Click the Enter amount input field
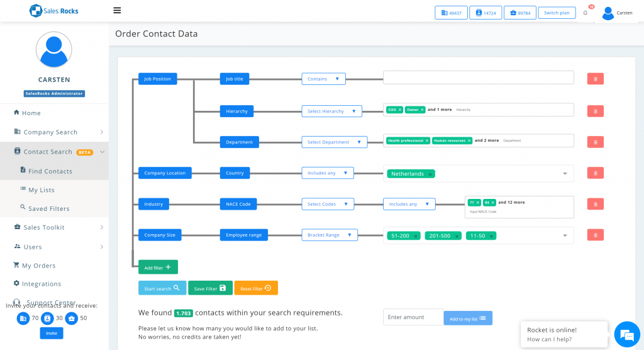The width and height of the screenshot is (644, 350). tap(413, 317)
